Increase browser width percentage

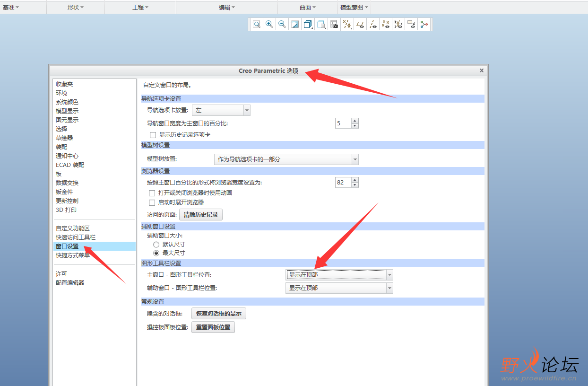[355, 180]
